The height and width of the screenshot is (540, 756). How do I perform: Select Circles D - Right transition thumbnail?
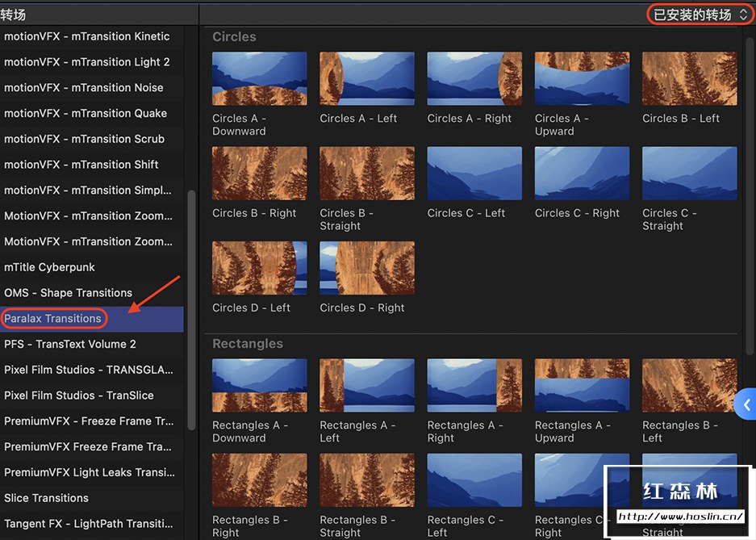(367, 268)
